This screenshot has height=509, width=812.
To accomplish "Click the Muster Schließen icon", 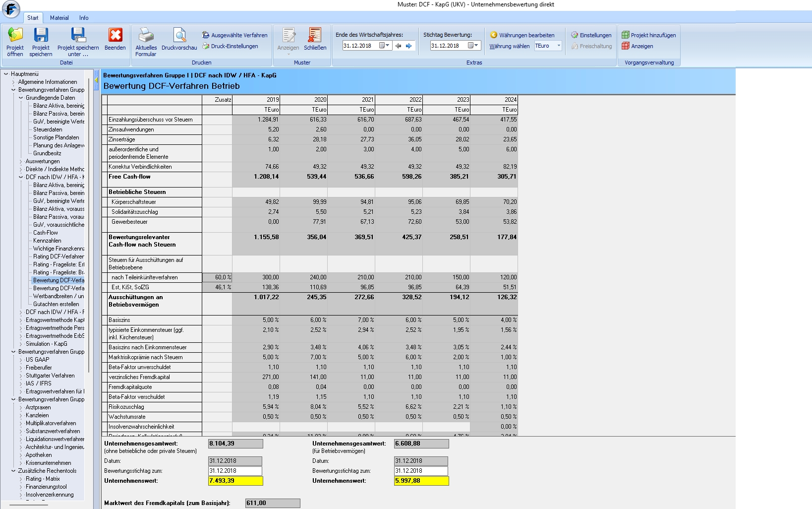I will coord(315,36).
